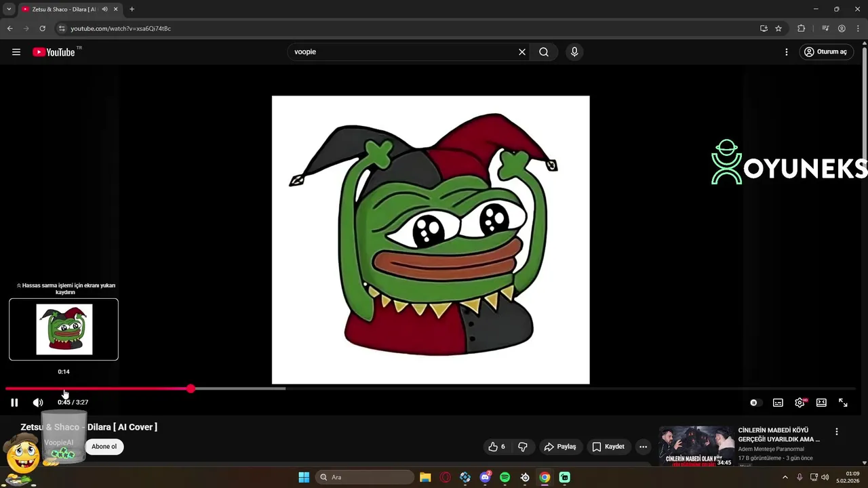
Task: Click the seek preview thumbnail at 0:14
Action: pos(64,329)
